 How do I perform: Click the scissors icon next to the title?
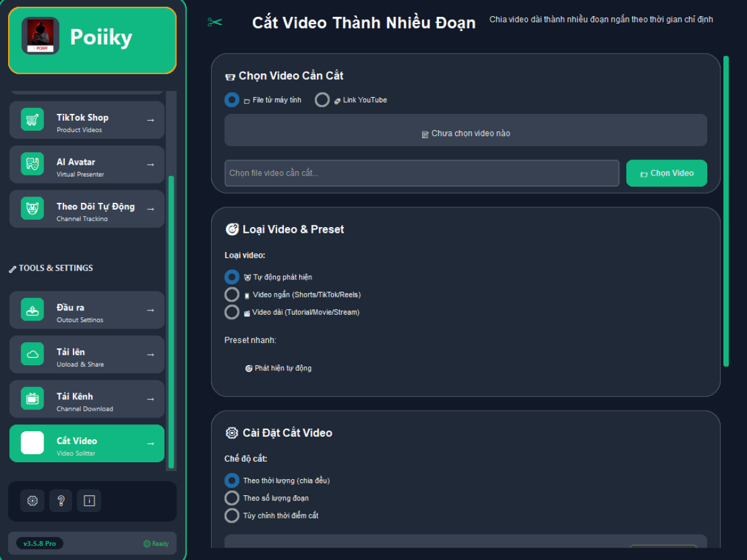pos(214,21)
